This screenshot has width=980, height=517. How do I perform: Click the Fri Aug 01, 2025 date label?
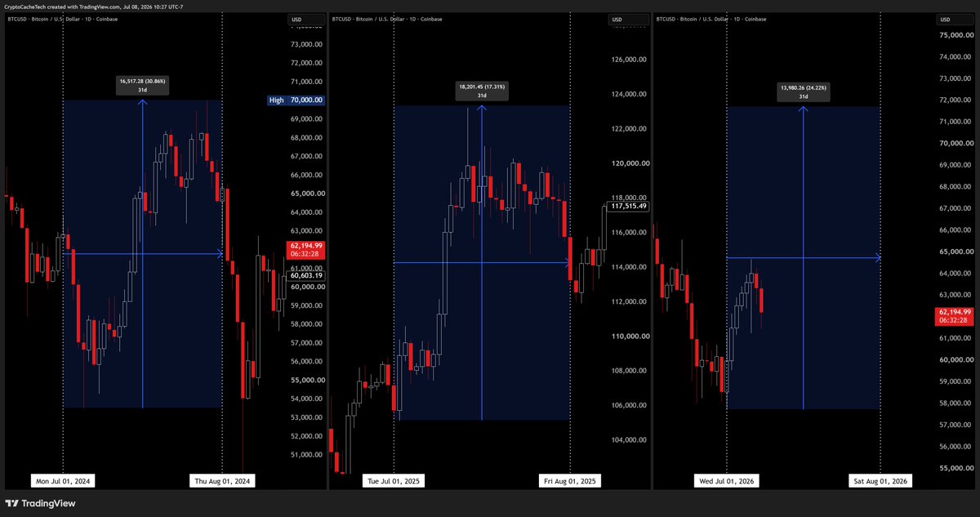pos(569,481)
